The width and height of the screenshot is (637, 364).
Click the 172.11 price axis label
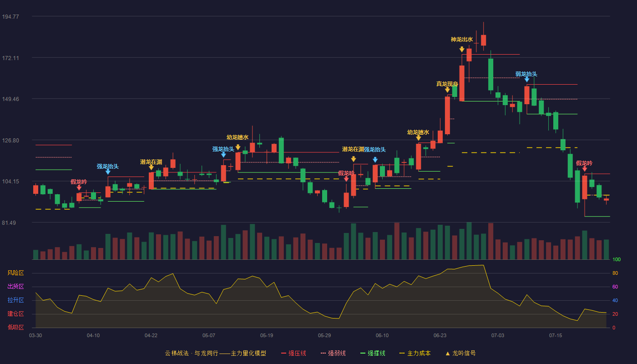[x=10, y=58]
